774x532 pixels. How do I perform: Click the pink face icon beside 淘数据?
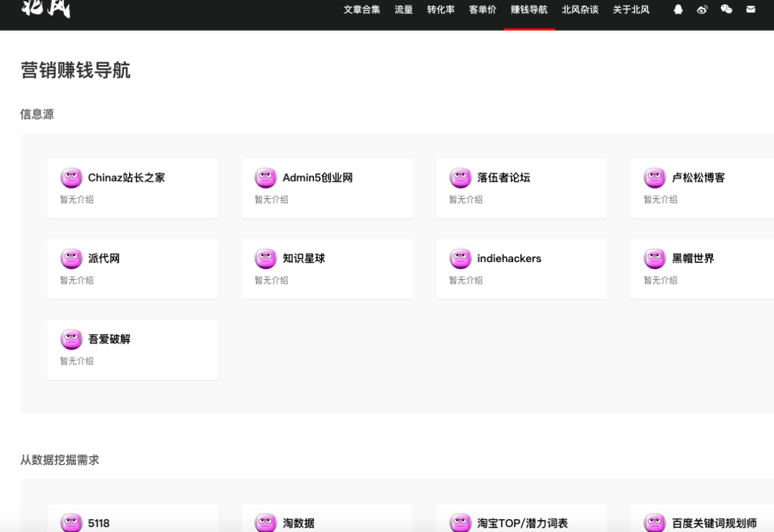point(266,523)
